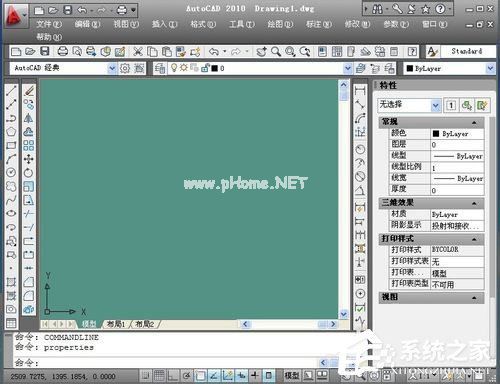Screen dimensions: 500x384
Task: Select the Move modify tool
Action: coord(29,159)
